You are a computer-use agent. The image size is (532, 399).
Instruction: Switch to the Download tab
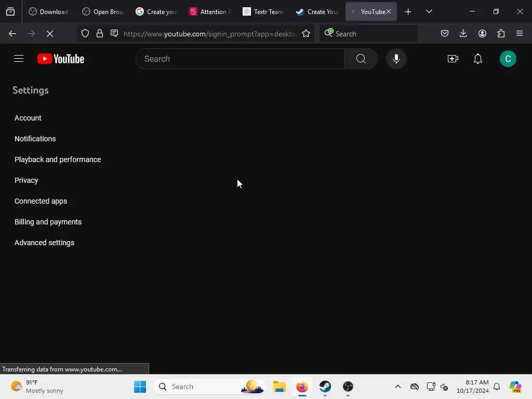tap(48, 12)
